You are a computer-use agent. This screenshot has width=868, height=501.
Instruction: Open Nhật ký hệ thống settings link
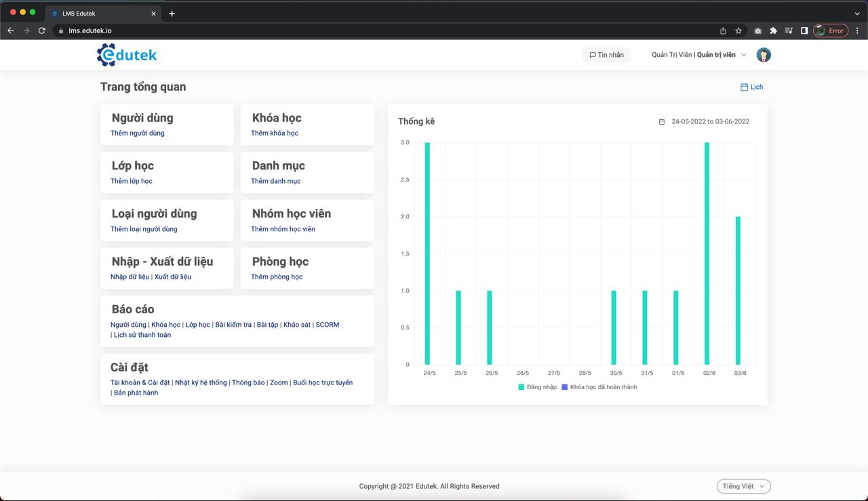(201, 382)
